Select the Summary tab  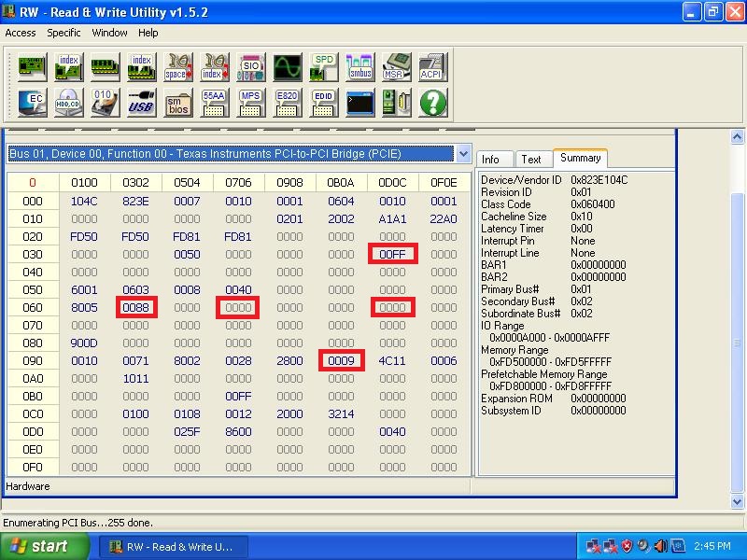pyautogui.click(x=580, y=158)
